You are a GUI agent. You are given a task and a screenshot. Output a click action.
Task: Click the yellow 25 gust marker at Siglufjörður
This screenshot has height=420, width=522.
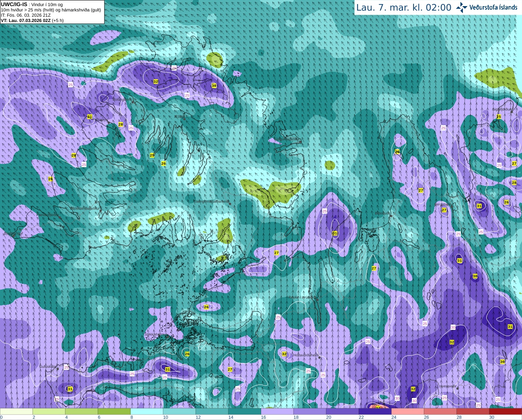coord(499,117)
